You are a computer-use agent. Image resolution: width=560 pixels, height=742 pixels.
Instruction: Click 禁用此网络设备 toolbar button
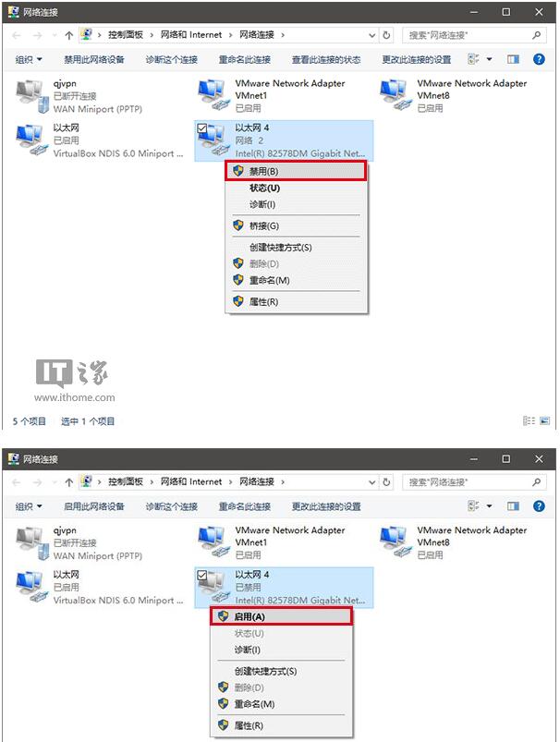(x=93, y=60)
